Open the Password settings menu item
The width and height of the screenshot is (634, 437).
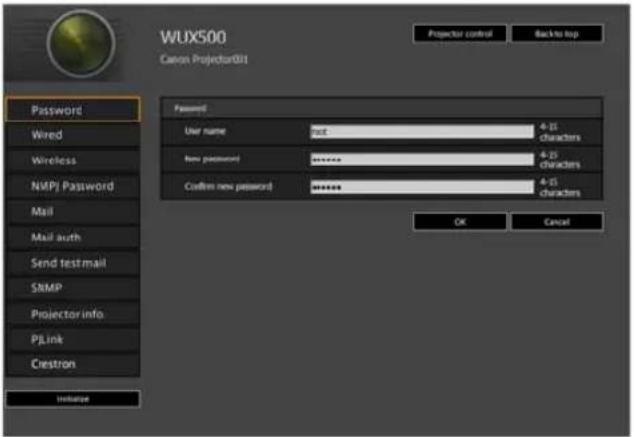pyautogui.click(x=73, y=110)
